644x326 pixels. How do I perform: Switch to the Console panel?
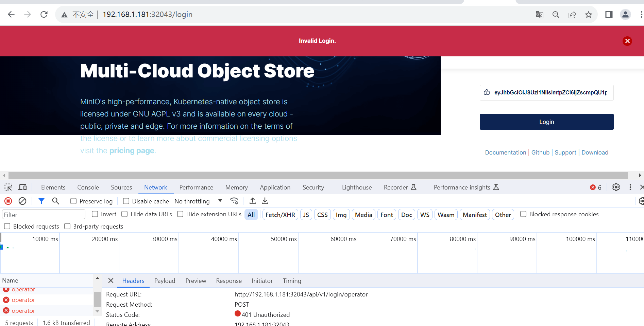tap(88, 187)
